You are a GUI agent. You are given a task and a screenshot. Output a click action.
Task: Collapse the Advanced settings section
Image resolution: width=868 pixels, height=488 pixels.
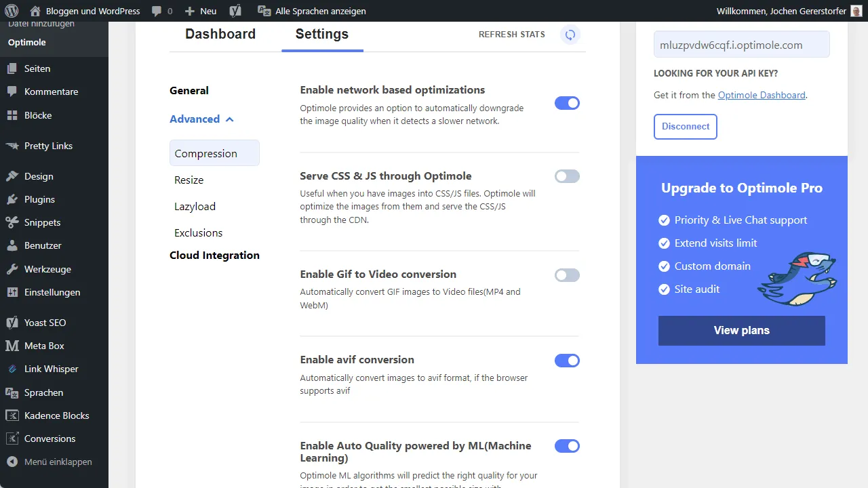point(201,119)
